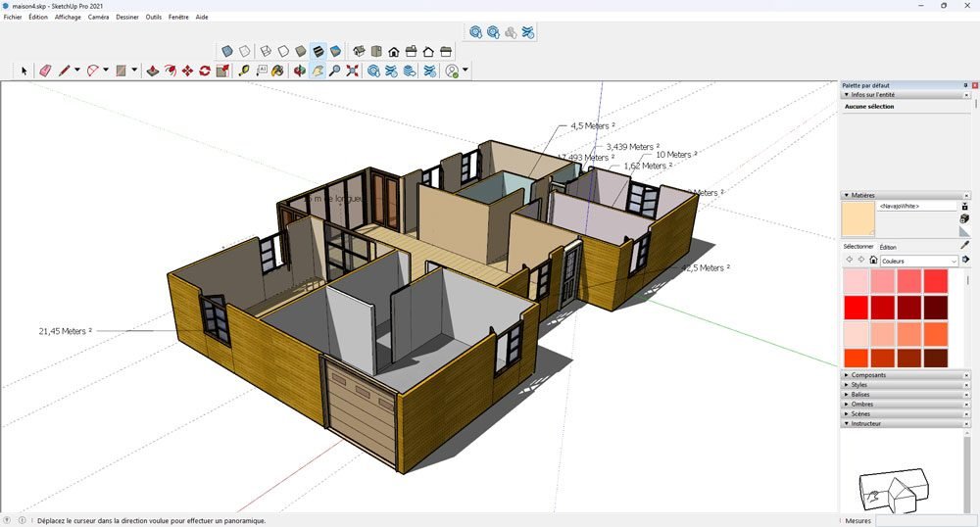Pick the pink Eraser tool
The image size is (980, 527).
click(45, 71)
